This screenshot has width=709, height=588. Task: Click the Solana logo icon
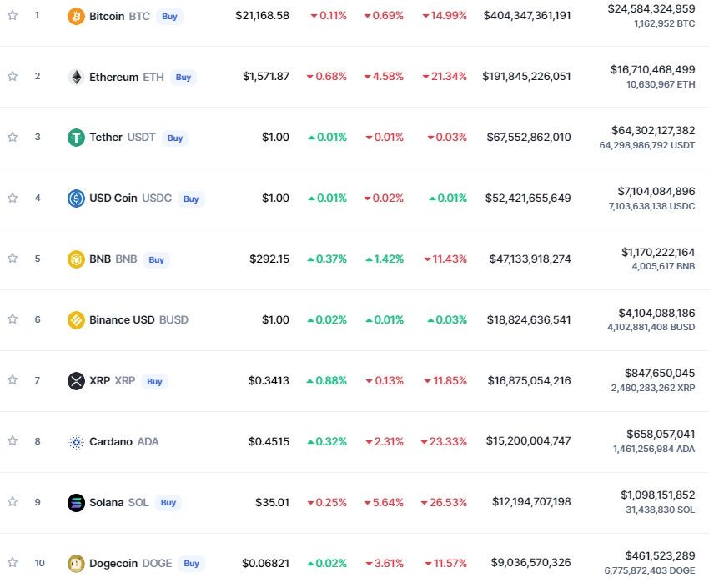pyautogui.click(x=76, y=503)
